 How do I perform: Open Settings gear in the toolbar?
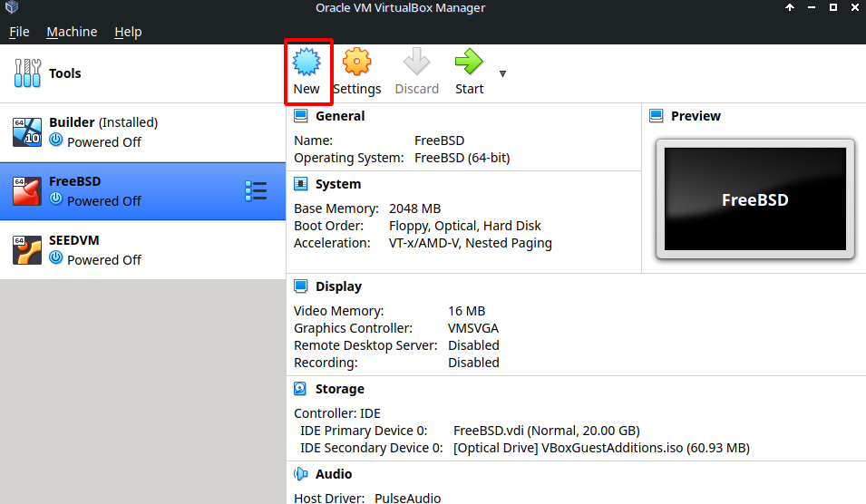click(356, 63)
